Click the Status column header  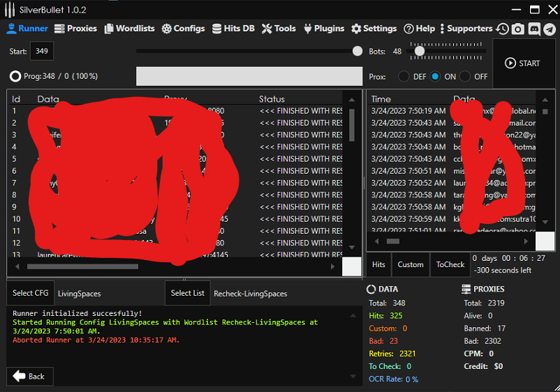(272, 99)
